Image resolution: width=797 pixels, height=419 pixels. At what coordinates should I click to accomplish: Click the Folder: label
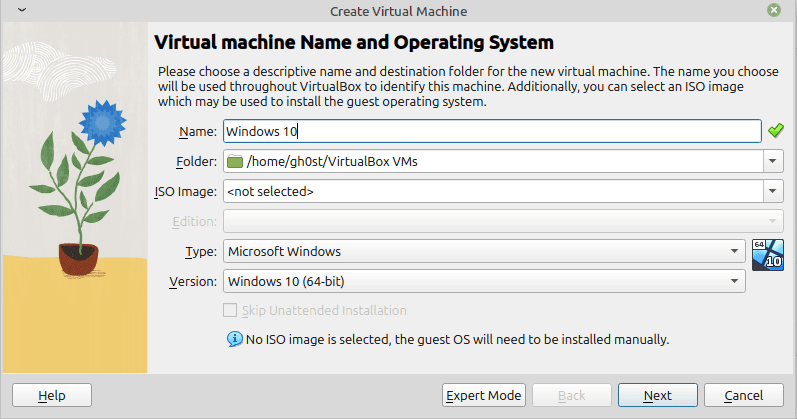click(x=196, y=162)
